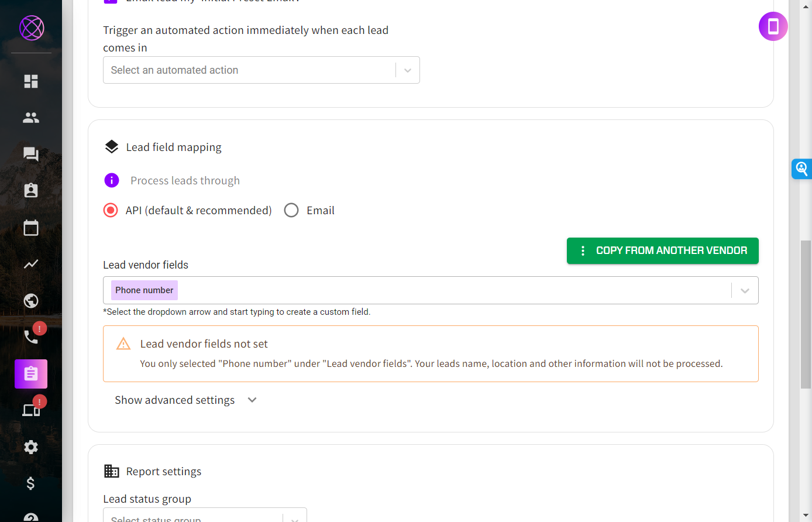Click the scrollbar down arrow
Screen dimensions: 812x522
tap(806, 516)
